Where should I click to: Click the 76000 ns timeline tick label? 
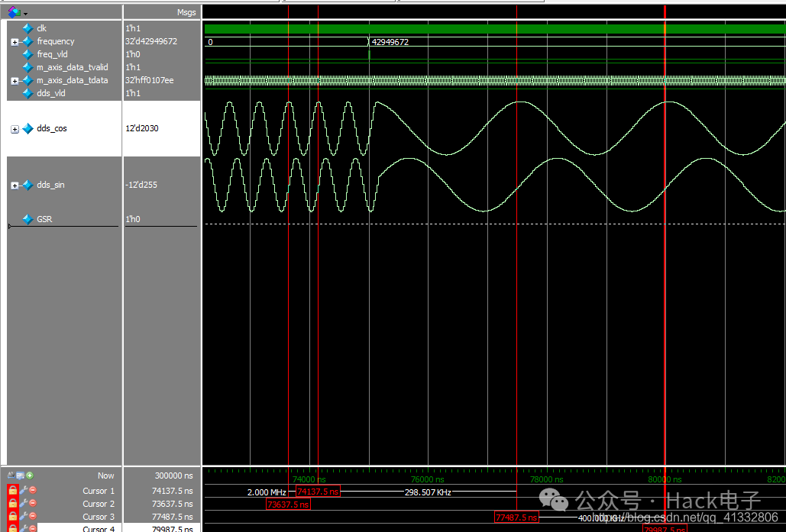click(427, 479)
